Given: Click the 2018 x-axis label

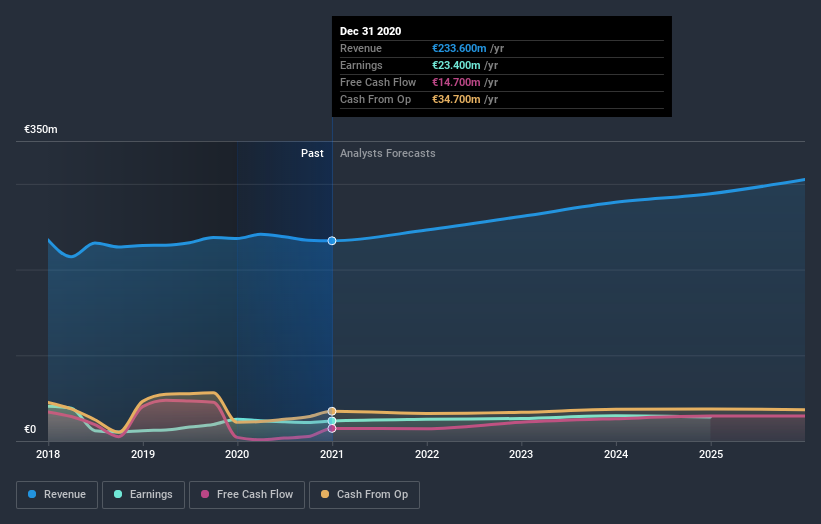Looking at the screenshot, I should pos(48,454).
